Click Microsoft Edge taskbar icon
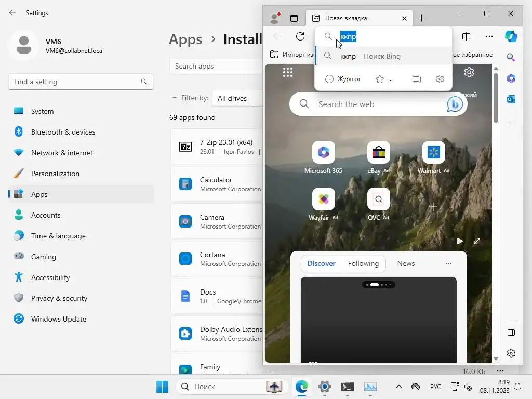This screenshot has width=532, height=399. coord(302,387)
